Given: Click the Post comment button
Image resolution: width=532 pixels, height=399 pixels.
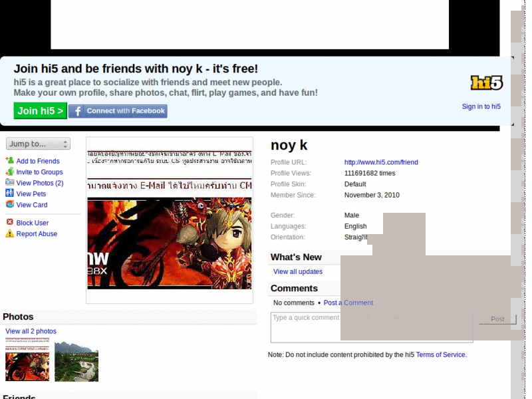Looking at the screenshot, I should click(497, 319).
